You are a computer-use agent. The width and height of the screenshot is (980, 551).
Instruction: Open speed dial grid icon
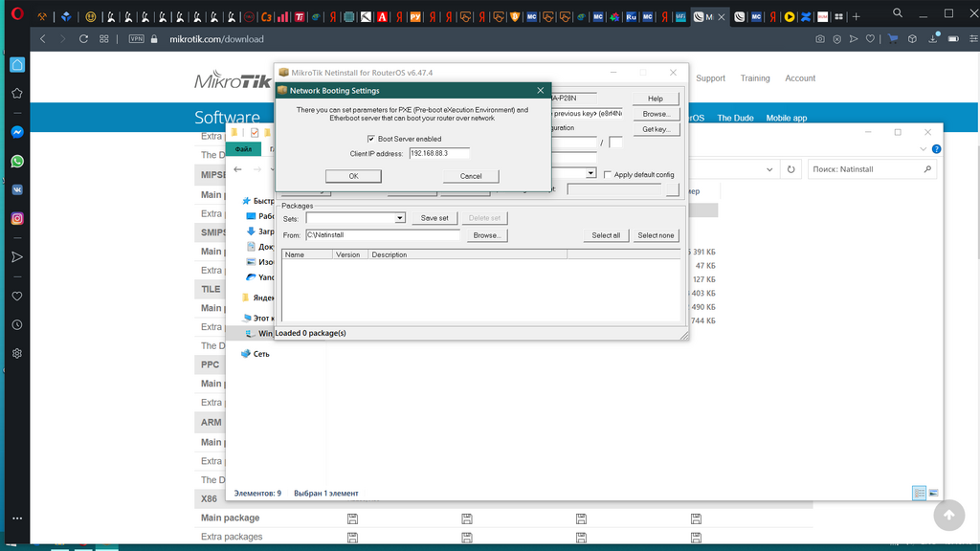(103, 38)
